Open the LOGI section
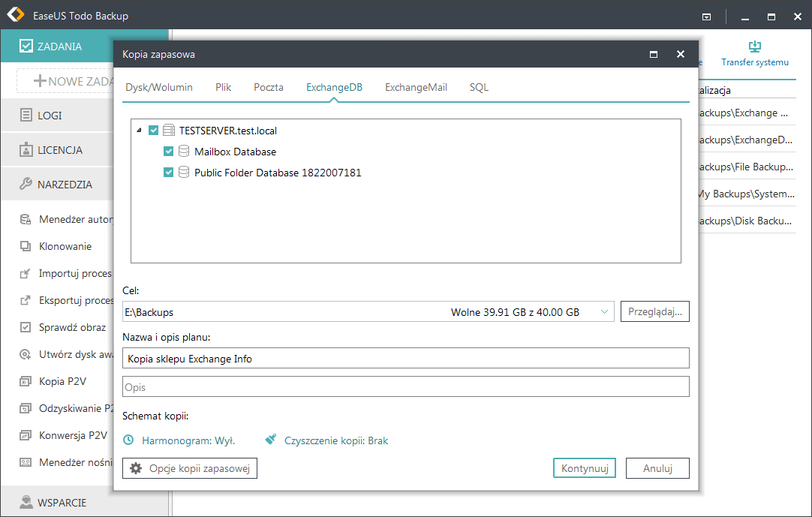 coord(50,116)
